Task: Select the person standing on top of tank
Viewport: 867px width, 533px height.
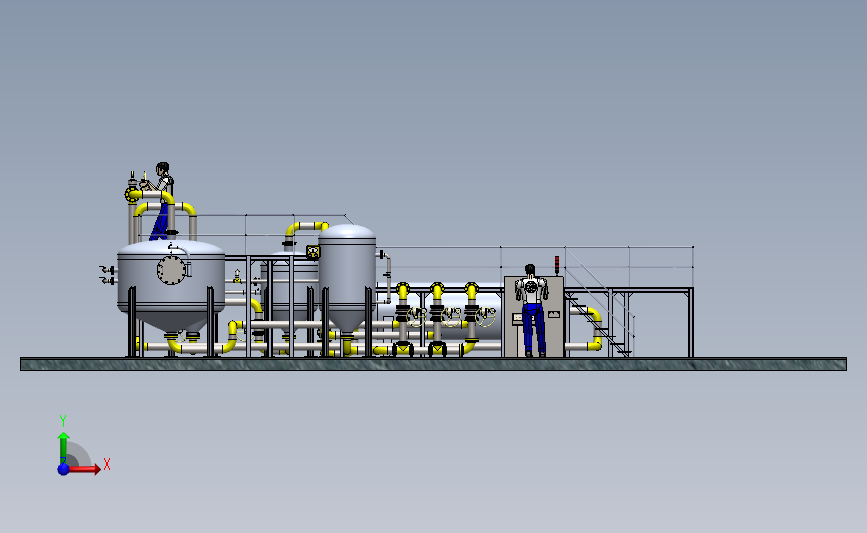Action: (x=161, y=201)
